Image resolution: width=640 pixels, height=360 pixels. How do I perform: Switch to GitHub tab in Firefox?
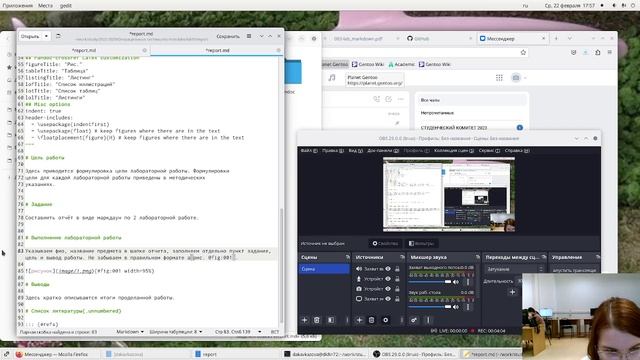pyautogui.click(x=439, y=38)
